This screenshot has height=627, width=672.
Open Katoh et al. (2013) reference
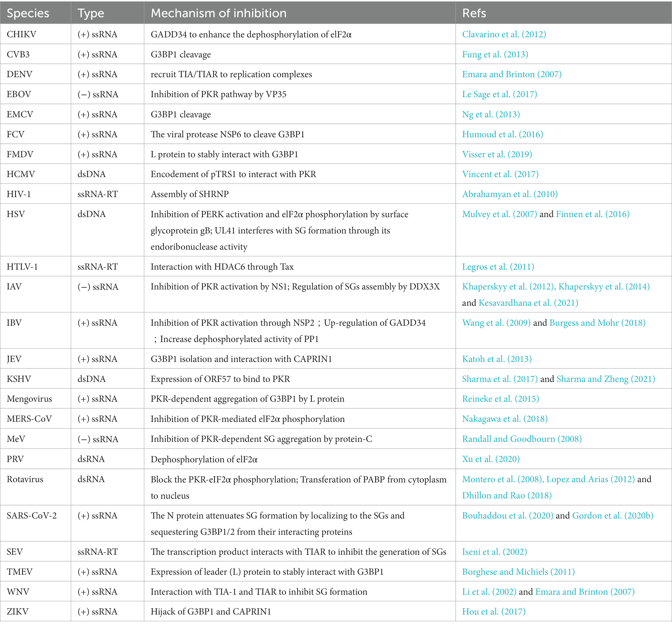pos(496,359)
